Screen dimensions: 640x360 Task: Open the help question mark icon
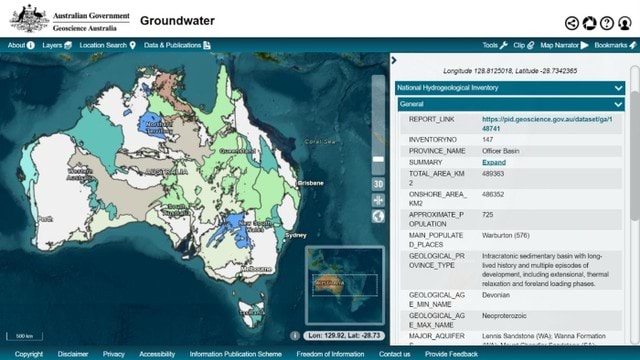click(607, 23)
